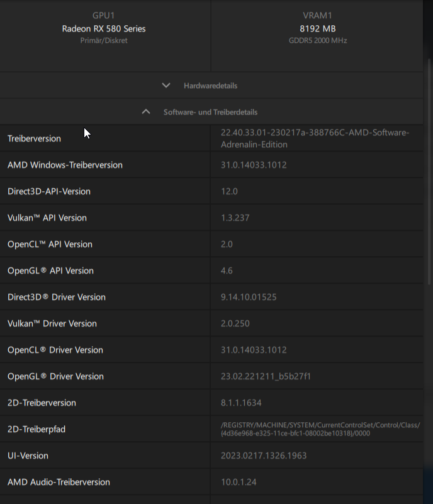Click Vulkan Driver Version label
433x504 pixels.
[x=52, y=323]
